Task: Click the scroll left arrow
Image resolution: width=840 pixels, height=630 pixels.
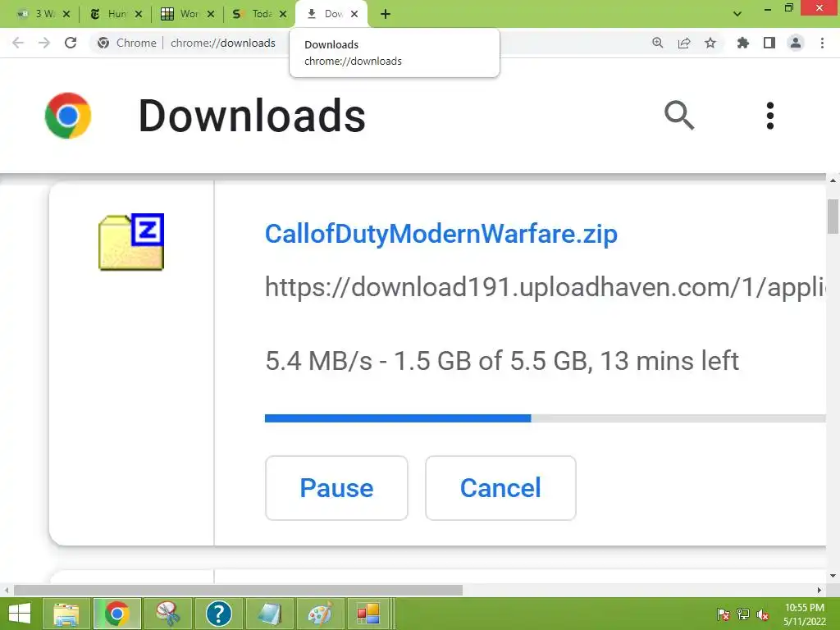Action: pos(6,590)
